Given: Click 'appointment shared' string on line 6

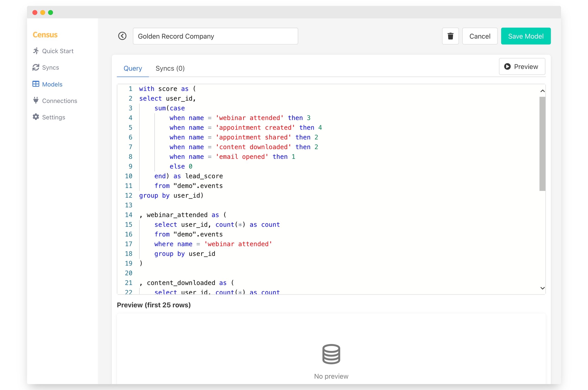Looking at the screenshot, I should [253, 137].
